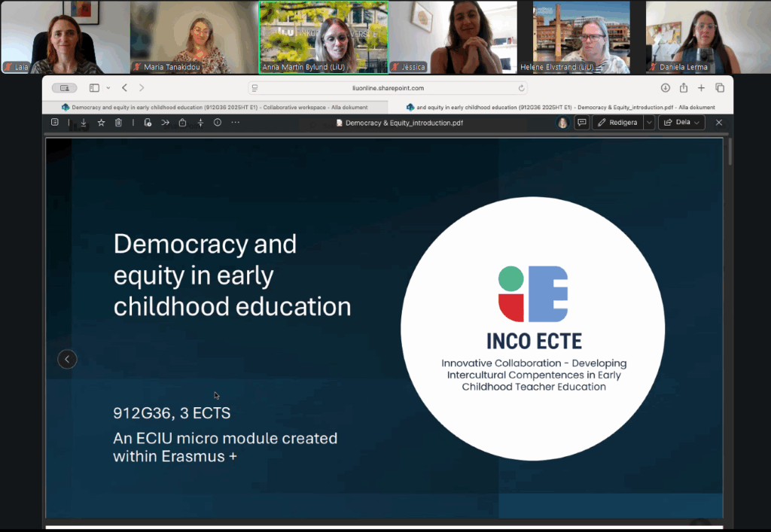Click the download icon in PDF toolbar
Screen dimensions: 771x532
click(x=84, y=123)
